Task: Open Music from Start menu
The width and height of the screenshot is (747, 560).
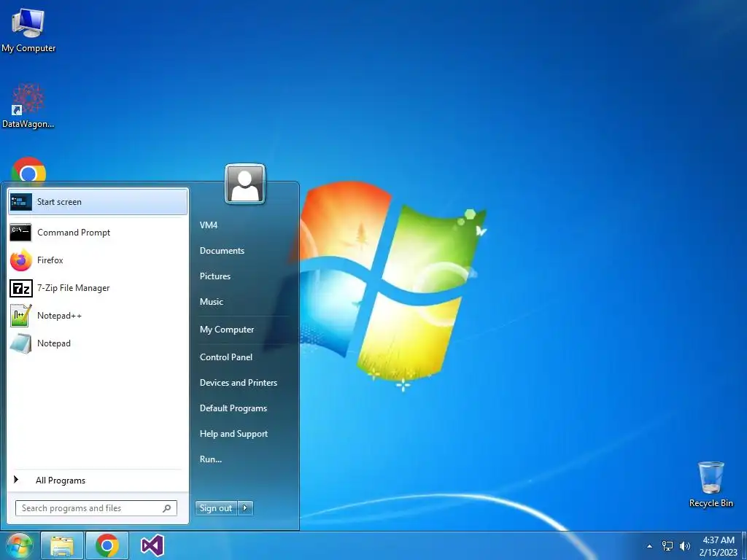Action: point(212,301)
